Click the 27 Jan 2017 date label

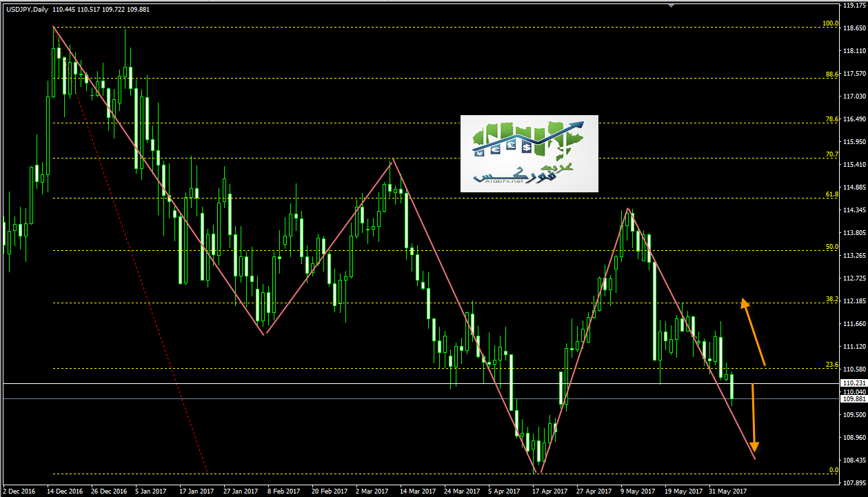coord(241,491)
